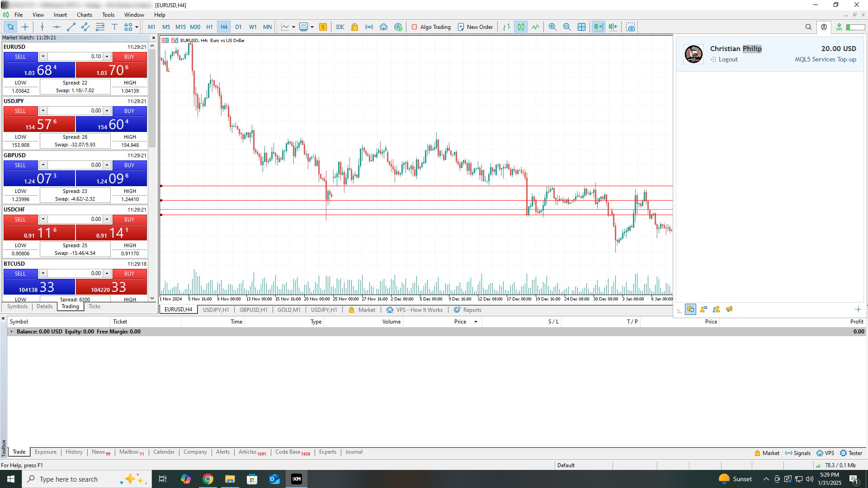
Task: Toggle candlestick chart mode
Action: pyautogui.click(x=521, y=27)
